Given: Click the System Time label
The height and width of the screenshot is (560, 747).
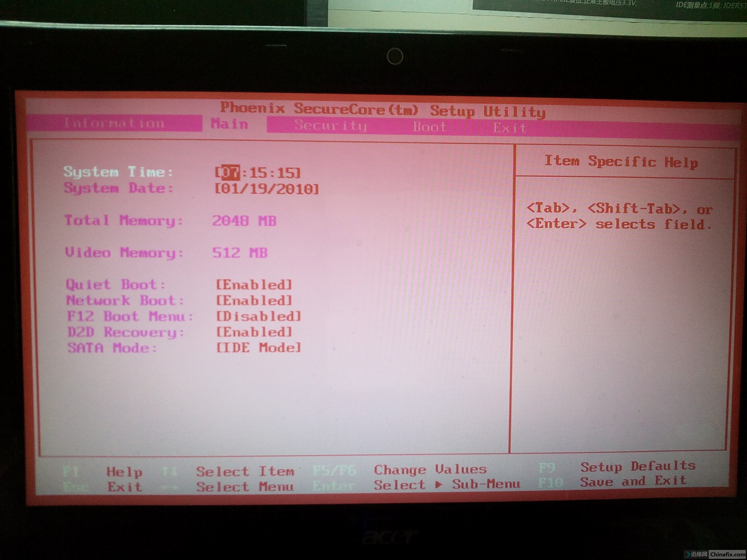Looking at the screenshot, I should (x=118, y=172).
